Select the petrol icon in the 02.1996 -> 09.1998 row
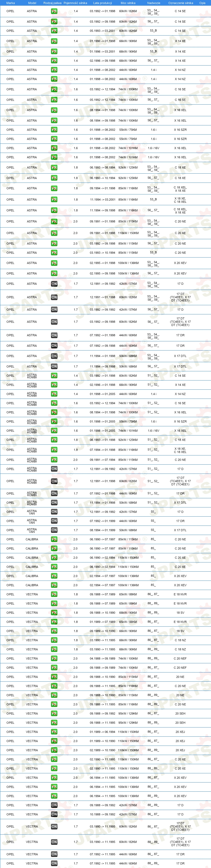The height and width of the screenshot is (868, 211). point(54,61)
